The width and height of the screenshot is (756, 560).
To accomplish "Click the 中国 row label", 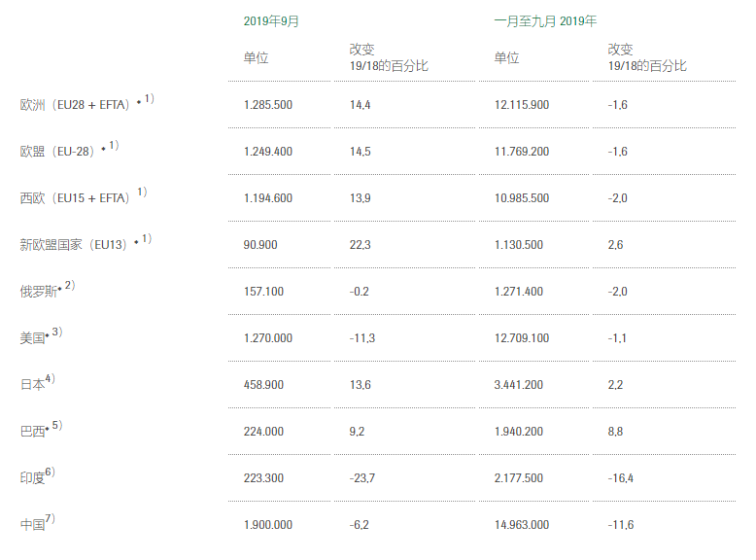I will pos(32,525).
